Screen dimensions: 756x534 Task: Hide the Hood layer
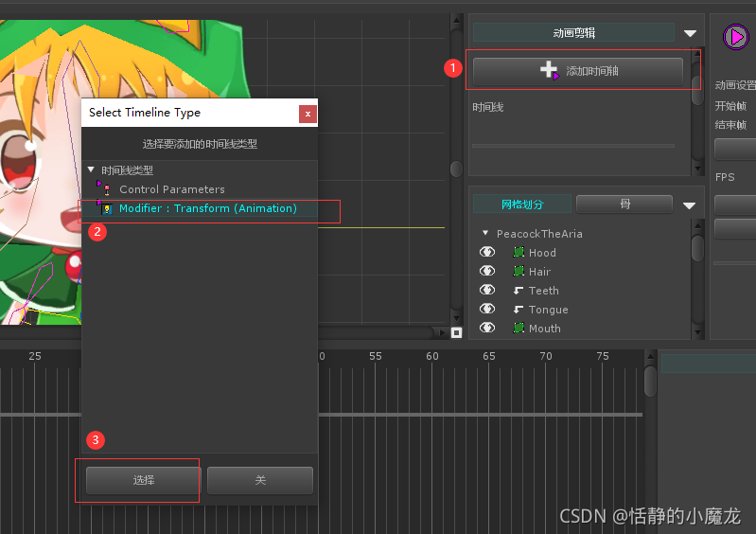(487, 252)
